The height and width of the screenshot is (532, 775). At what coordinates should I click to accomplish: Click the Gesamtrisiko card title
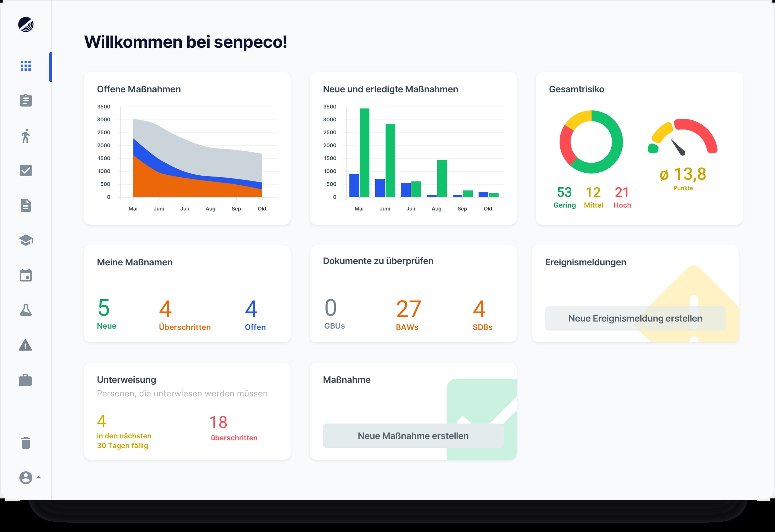(x=576, y=89)
